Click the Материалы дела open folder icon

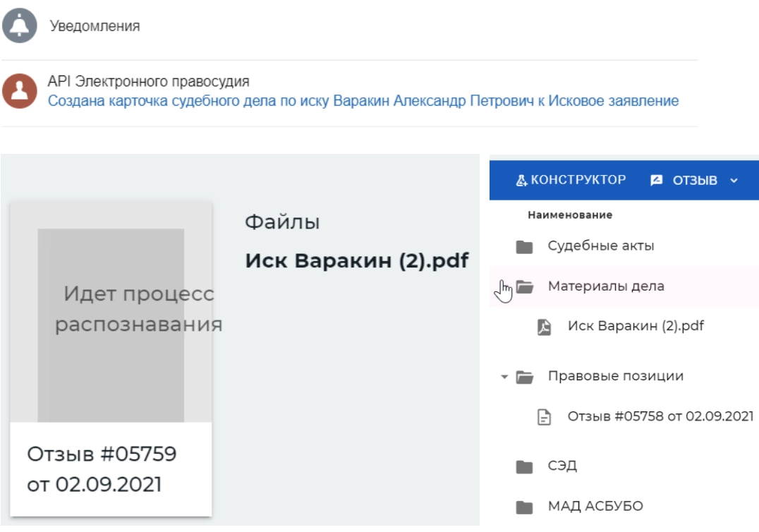pyautogui.click(x=523, y=287)
